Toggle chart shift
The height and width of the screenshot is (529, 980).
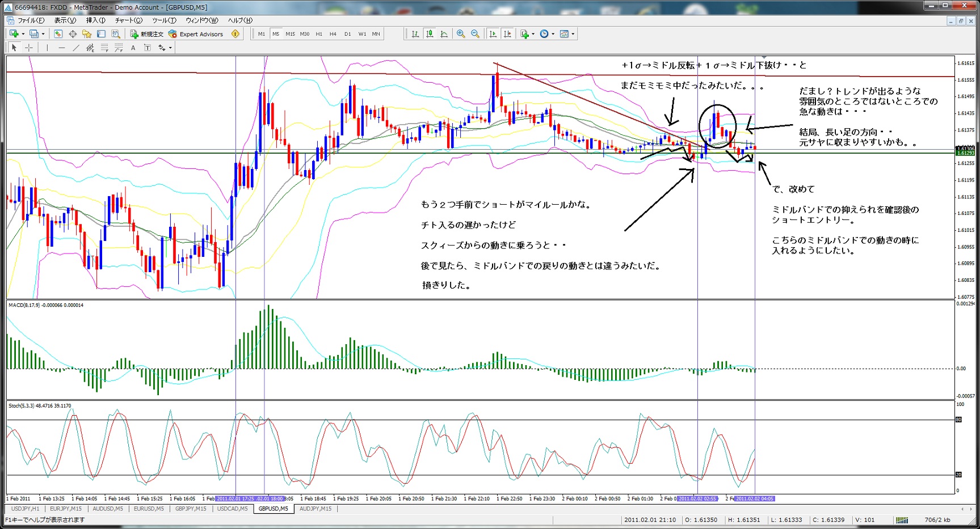click(507, 34)
